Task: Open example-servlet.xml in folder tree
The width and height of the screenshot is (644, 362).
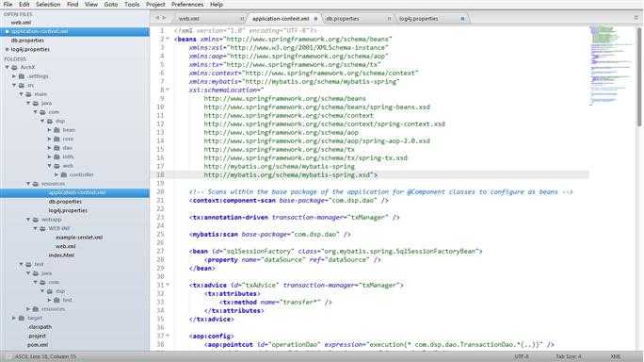Action: click(79, 238)
